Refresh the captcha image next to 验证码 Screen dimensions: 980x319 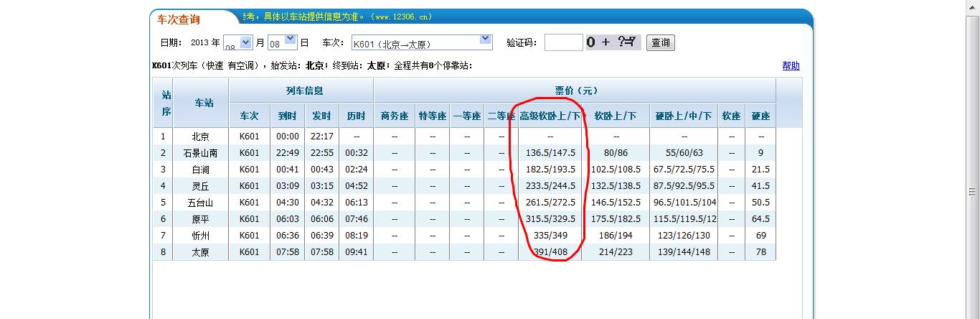click(x=613, y=42)
